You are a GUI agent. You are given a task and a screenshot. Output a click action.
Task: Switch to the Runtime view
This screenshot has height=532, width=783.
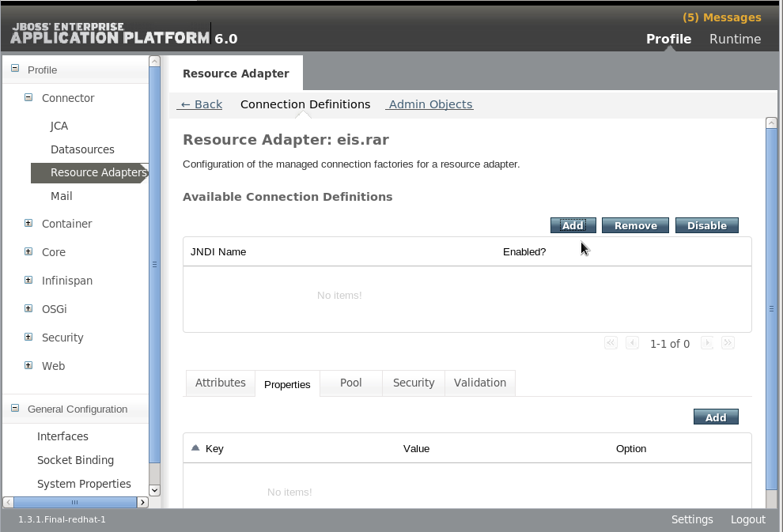click(735, 38)
